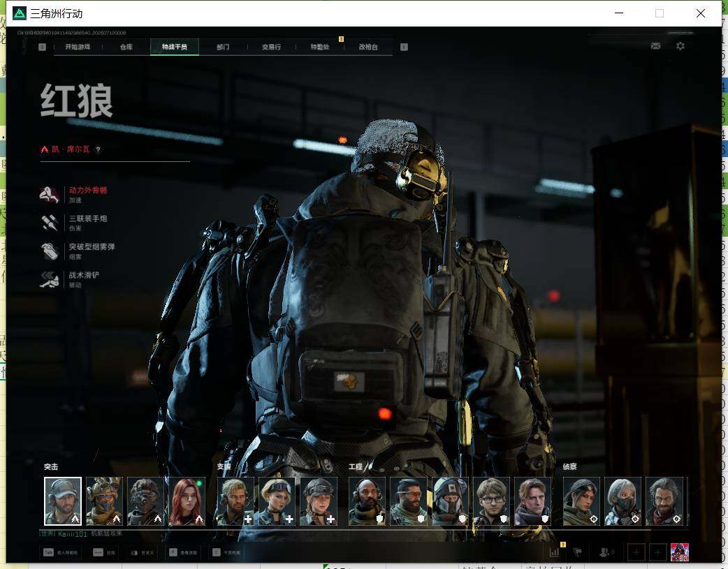Select the 突击 operator wearing gold helmet
Image resolution: width=728 pixels, height=569 pixels.
point(104,501)
